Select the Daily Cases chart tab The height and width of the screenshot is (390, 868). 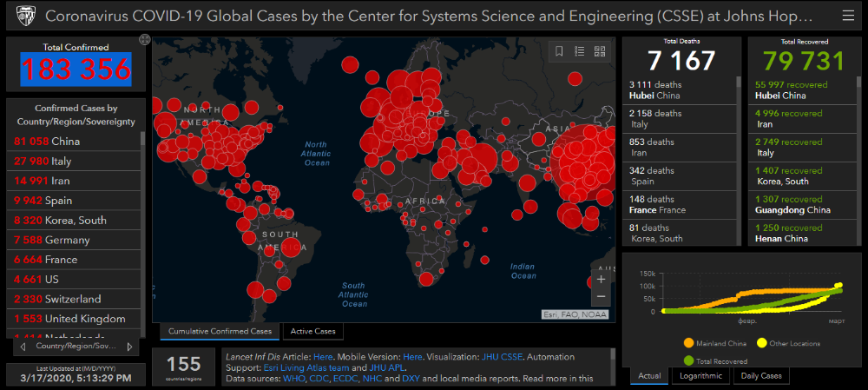(761, 375)
